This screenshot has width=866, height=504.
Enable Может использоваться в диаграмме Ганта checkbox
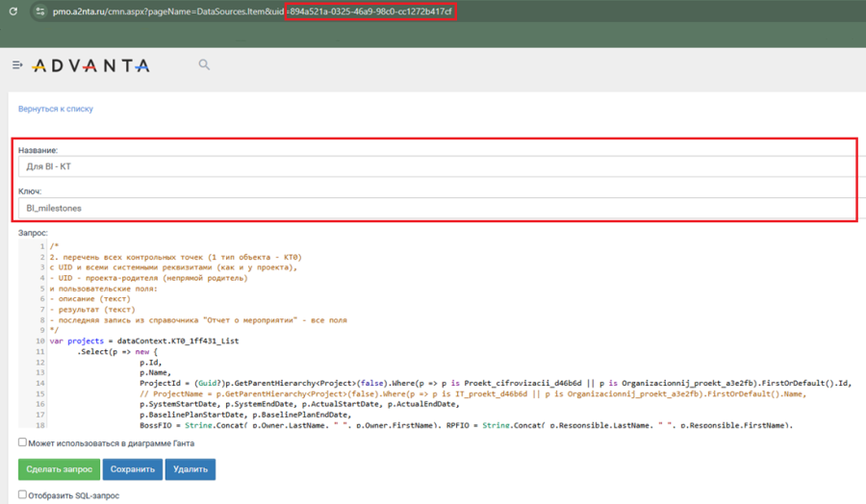pyautogui.click(x=23, y=442)
